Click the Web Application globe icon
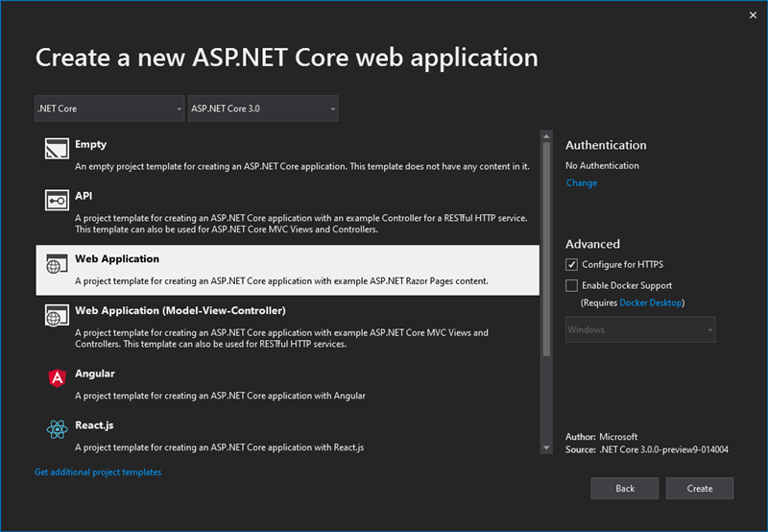 click(x=57, y=263)
